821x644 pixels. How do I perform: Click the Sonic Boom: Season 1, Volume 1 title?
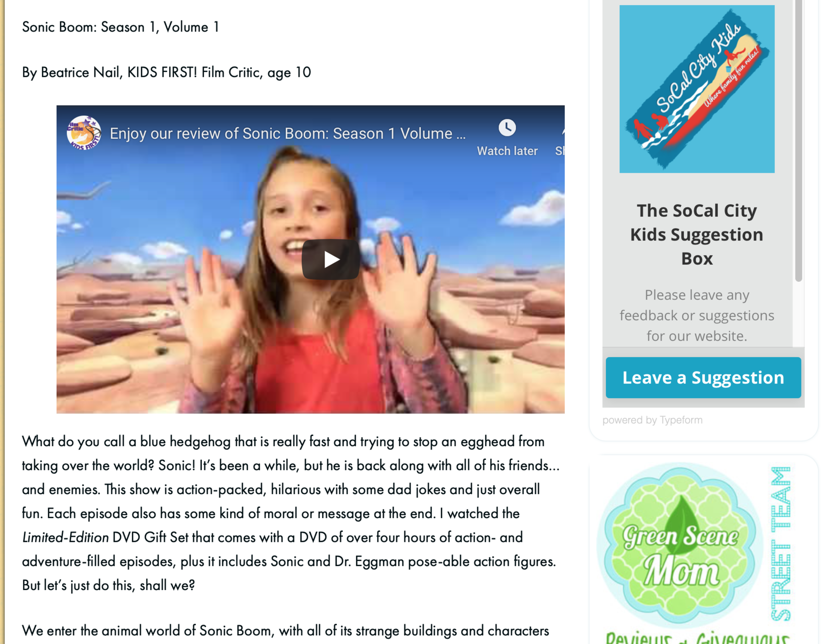(120, 27)
